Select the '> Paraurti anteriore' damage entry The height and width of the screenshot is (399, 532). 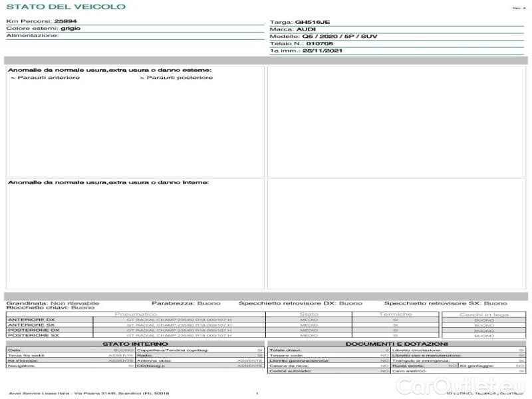[x=45, y=78]
